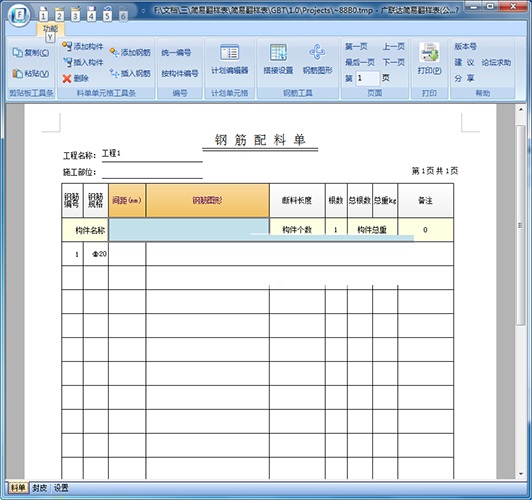
Task: Expand the quick access toolbar dropdown arrow
Action: (x=143, y=11)
